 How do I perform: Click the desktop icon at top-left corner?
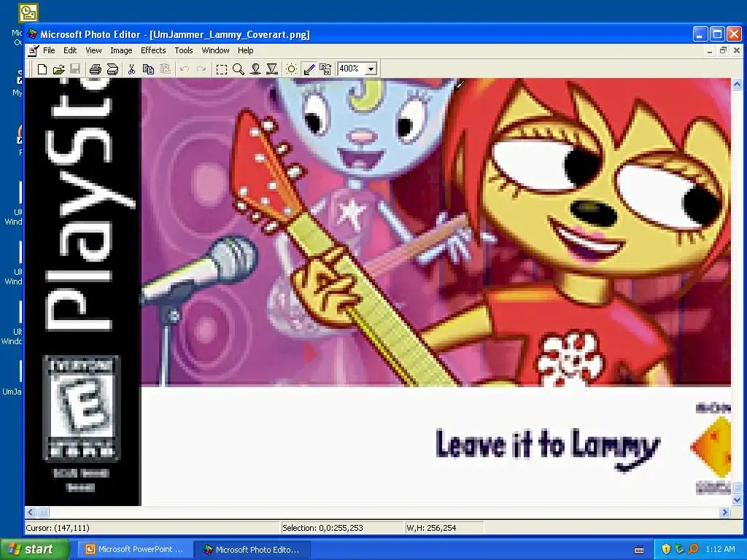tap(28, 13)
